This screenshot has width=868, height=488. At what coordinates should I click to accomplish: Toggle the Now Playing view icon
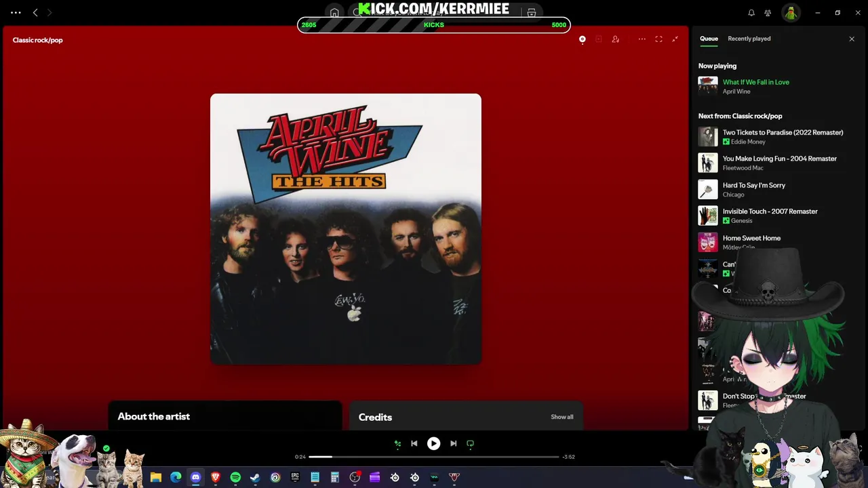(x=582, y=39)
